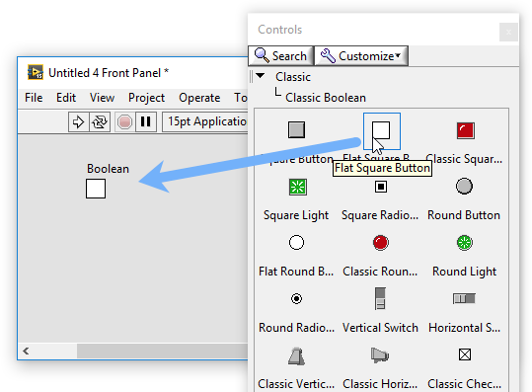Open the Operate menu

tap(199, 98)
